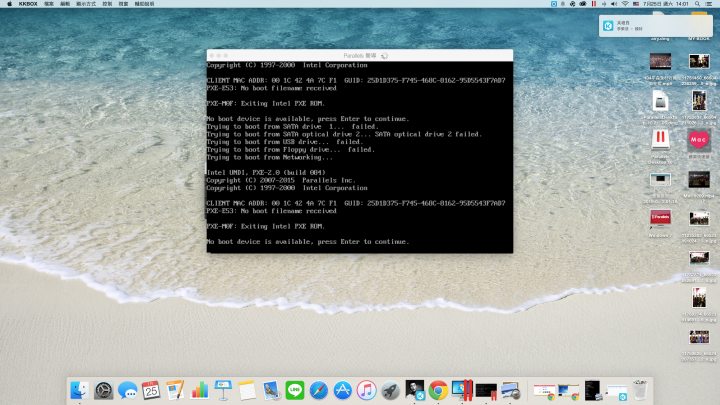Open the Wi-Fi status menu
This screenshot has height=405, width=720.
pyautogui.click(x=625, y=4)
